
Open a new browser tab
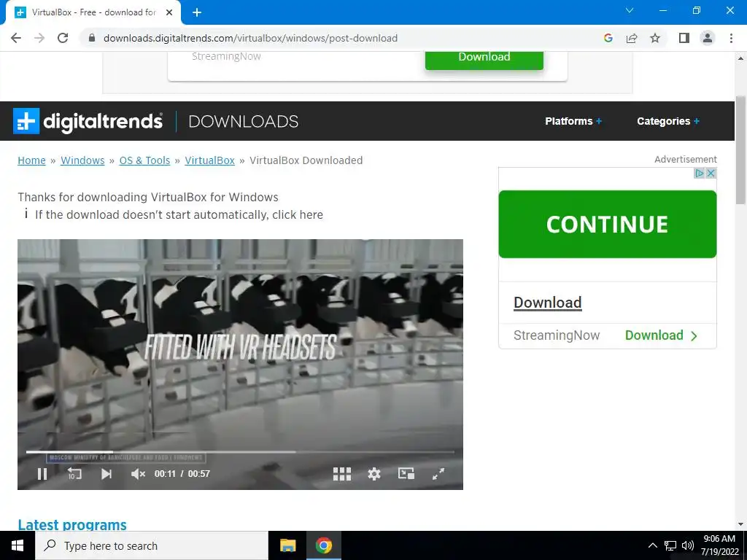(x=197, y=12)
